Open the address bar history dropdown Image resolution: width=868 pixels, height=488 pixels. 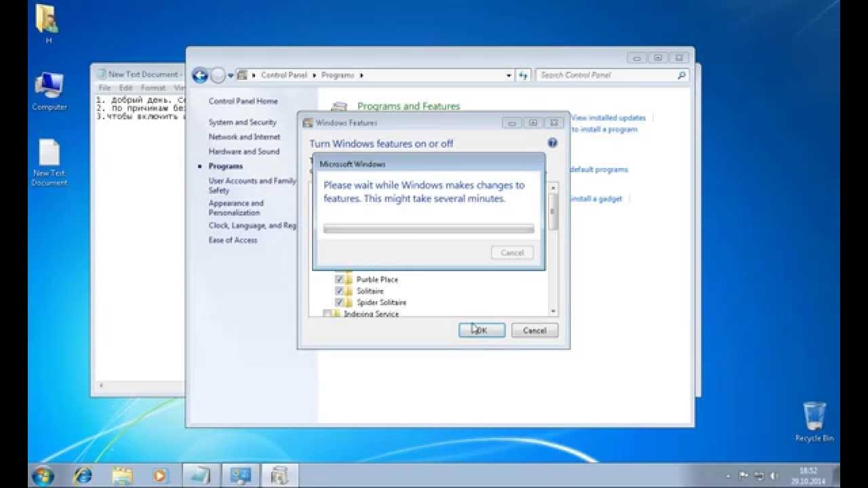pyautogui.click(x=509, y=76)
